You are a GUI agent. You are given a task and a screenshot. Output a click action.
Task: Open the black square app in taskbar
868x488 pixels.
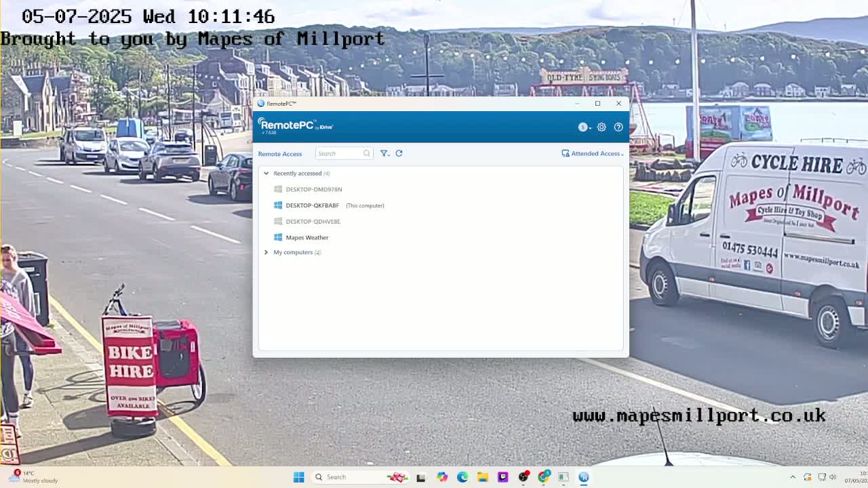point(420,477)
